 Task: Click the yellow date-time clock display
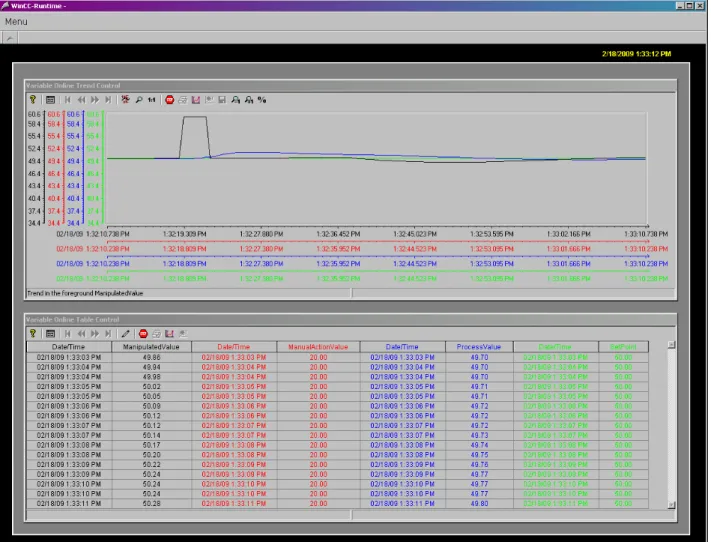(x=636, y=54)
